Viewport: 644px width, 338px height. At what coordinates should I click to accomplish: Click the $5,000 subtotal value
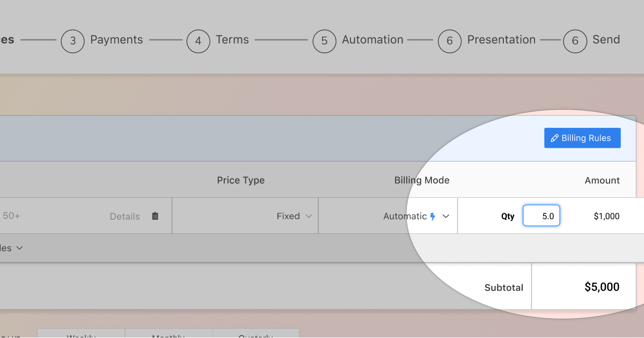(x=602, y=287)
